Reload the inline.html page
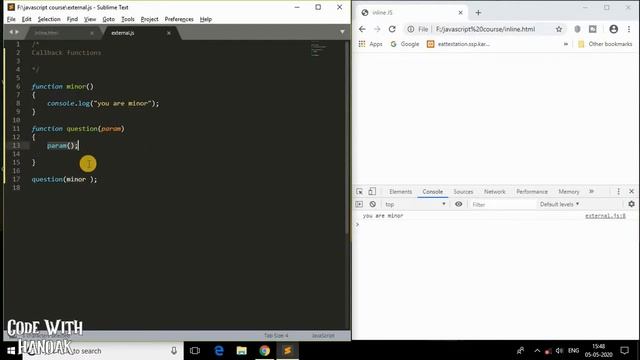The height and width of the screenshot is (360, 640). pos(392,29)
